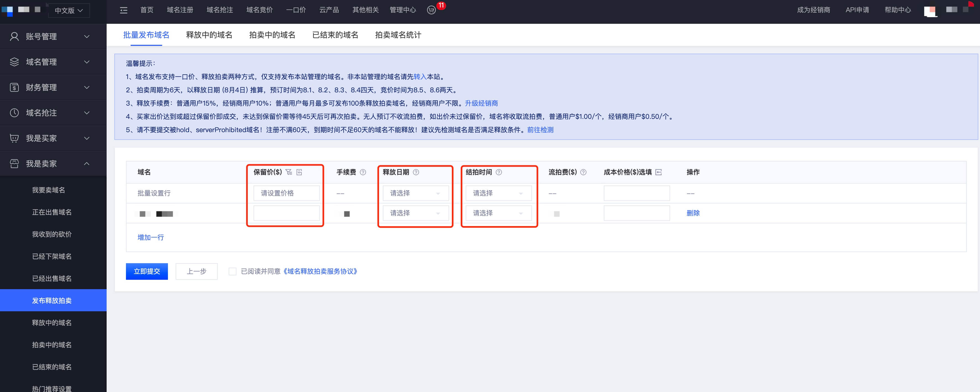Open 释放日期 dropdown in 批量设置行
This screenshot has width=980, height=392.
(415, 193)
